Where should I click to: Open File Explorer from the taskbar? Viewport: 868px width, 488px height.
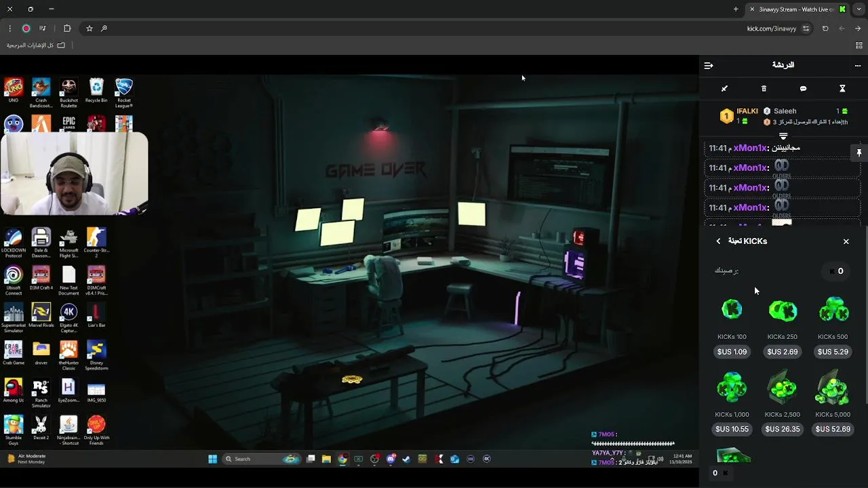[x=326, y=459]
